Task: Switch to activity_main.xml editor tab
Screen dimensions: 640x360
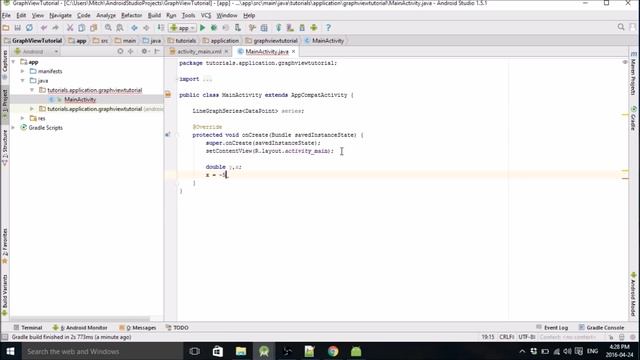Action: tap(199, 52)
